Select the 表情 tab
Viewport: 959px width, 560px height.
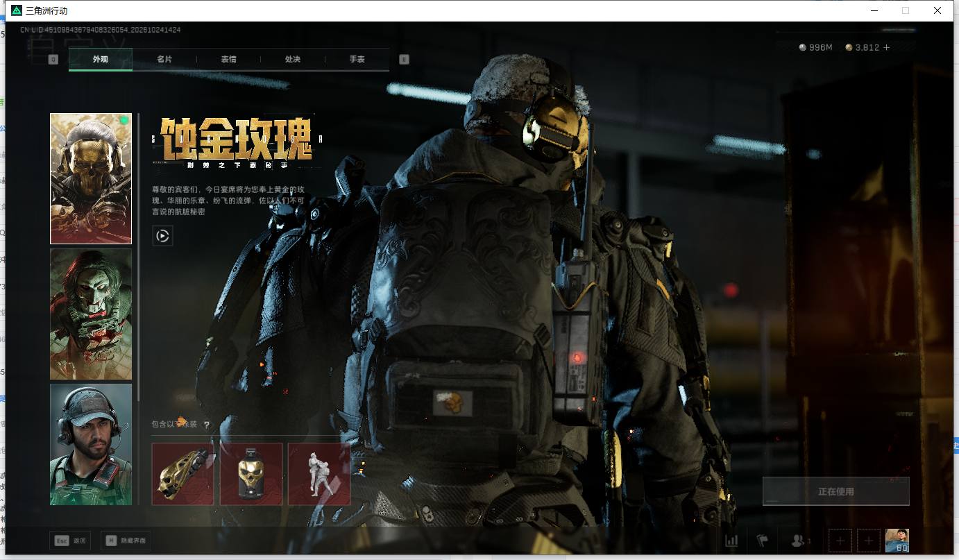228,59
